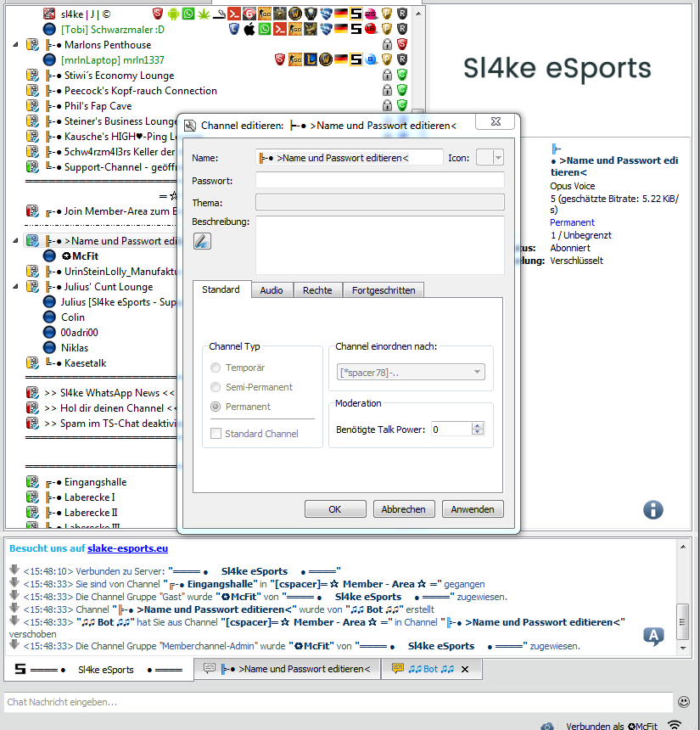Click the blue info icon

pos(653,510)
